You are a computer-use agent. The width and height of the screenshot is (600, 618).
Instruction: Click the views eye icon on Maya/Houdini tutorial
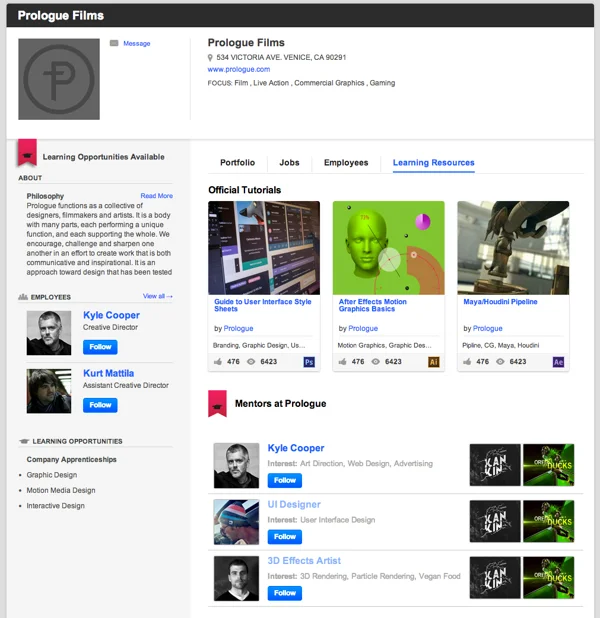click(x=500, y=361)
